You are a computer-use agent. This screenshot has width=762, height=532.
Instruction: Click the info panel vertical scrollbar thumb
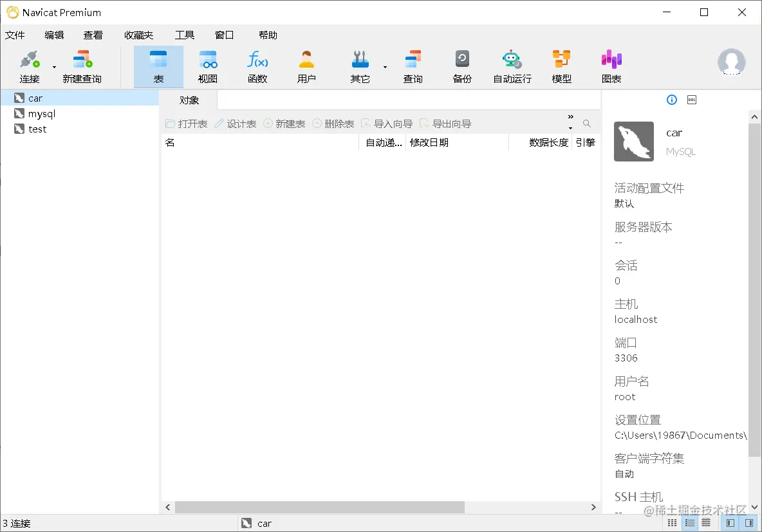754,290
